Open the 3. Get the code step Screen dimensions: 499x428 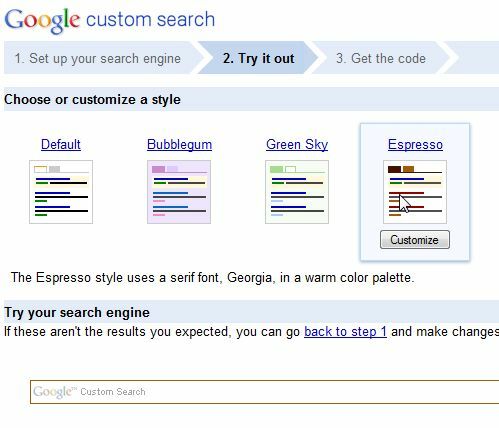click(381, 58)
